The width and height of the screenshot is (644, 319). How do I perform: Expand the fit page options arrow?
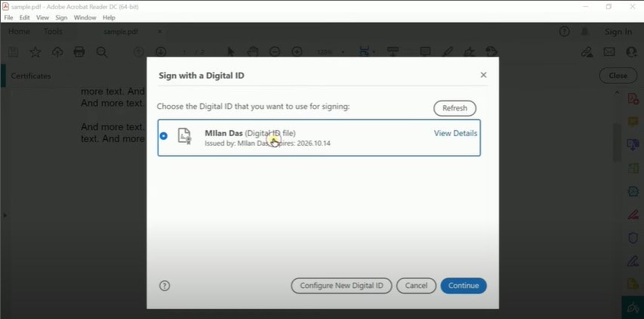(x=374, y=52)
